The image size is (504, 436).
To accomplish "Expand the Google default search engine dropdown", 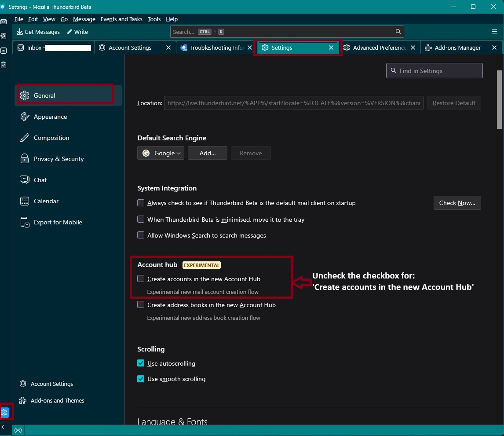I will click(161, 153).
